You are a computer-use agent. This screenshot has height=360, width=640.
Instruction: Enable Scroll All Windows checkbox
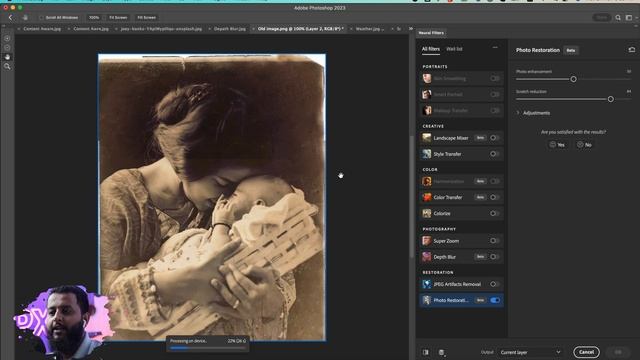41,18
